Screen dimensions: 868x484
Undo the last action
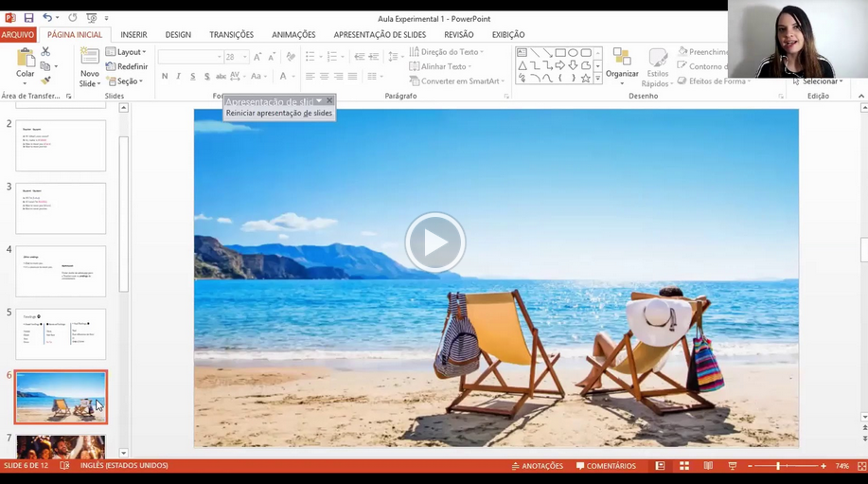[47, 18]
